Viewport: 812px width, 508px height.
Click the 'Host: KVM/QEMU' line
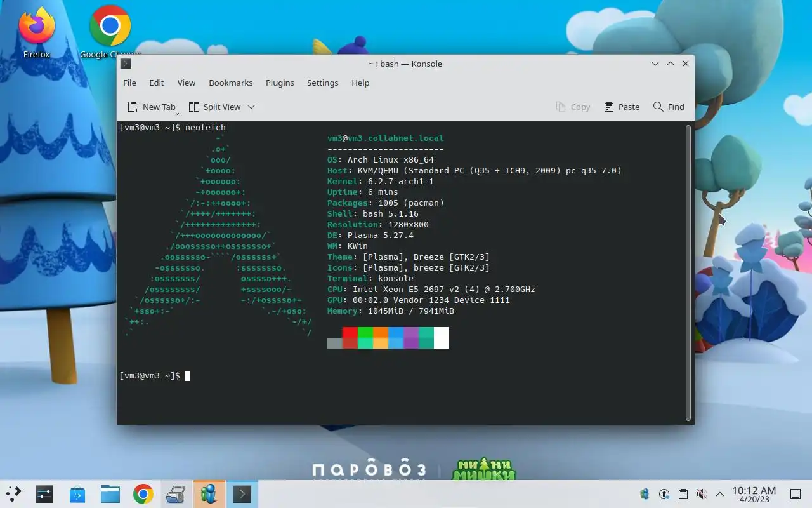(475, 171)
